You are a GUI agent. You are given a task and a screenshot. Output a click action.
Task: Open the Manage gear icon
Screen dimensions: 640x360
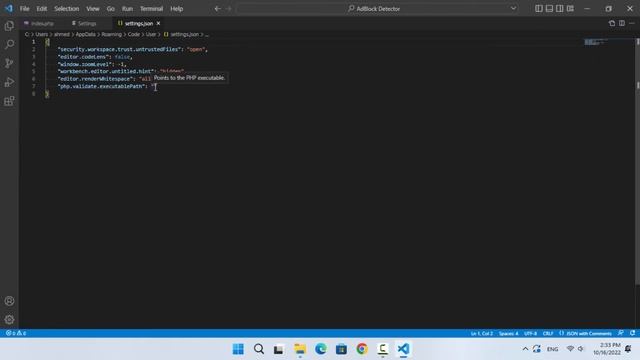click(x=9, y=320)
